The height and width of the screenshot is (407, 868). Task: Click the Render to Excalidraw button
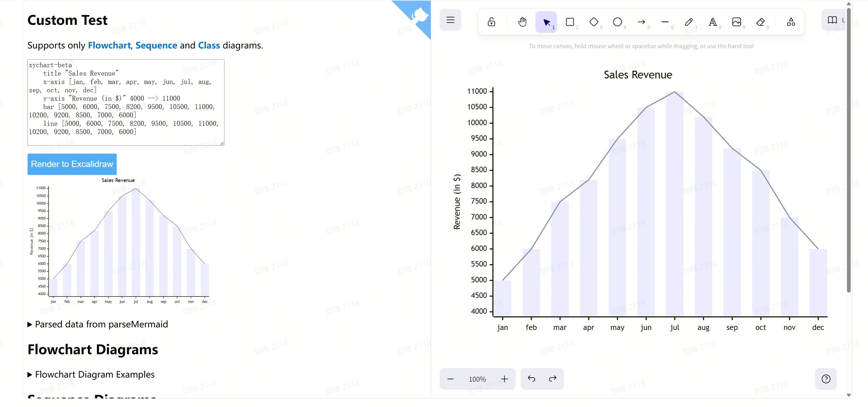pyautogui.click(x=72, y=164)
